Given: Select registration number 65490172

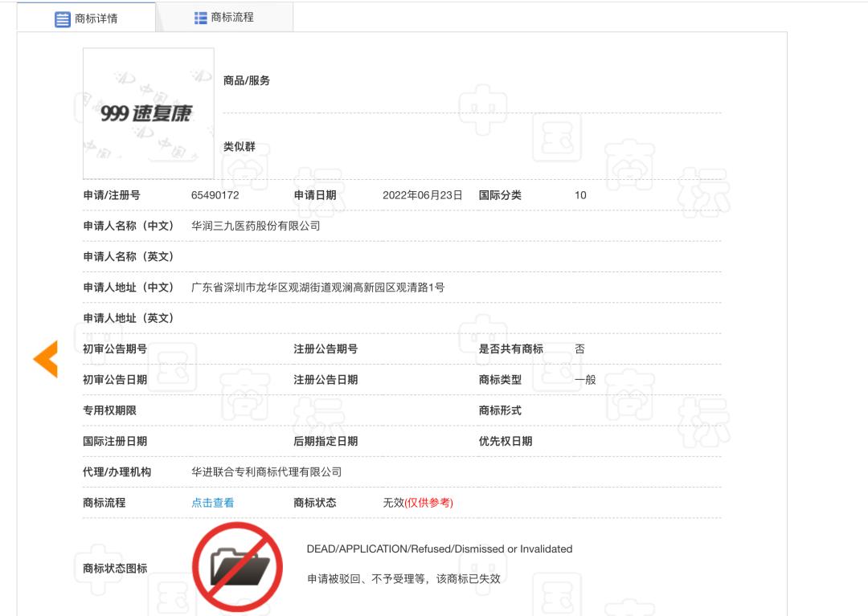Looking at the screenshot, I should [215, 195].
